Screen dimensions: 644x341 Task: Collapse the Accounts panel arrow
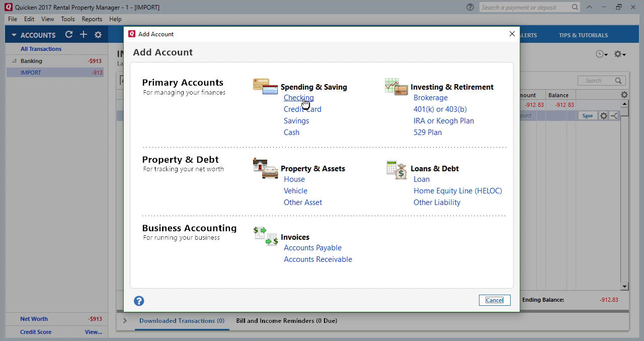[14, 35]
